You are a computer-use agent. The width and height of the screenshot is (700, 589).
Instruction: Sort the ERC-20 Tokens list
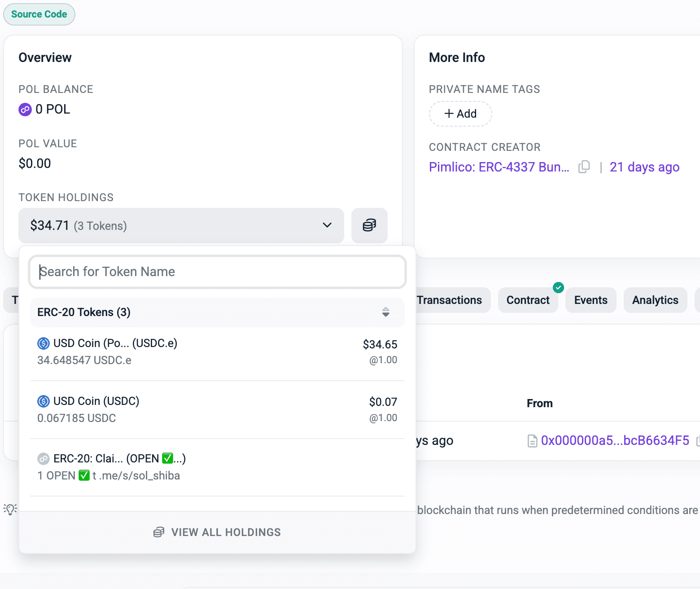(385, 312)
